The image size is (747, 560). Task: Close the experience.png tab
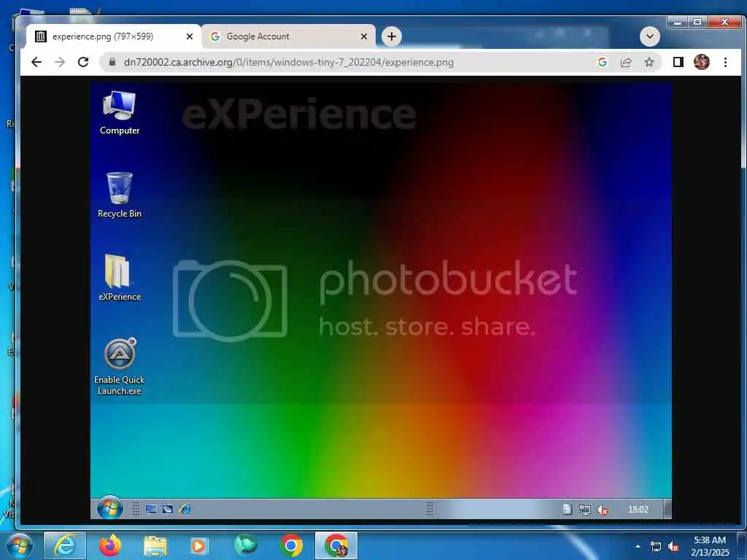(x=189, y=36)
